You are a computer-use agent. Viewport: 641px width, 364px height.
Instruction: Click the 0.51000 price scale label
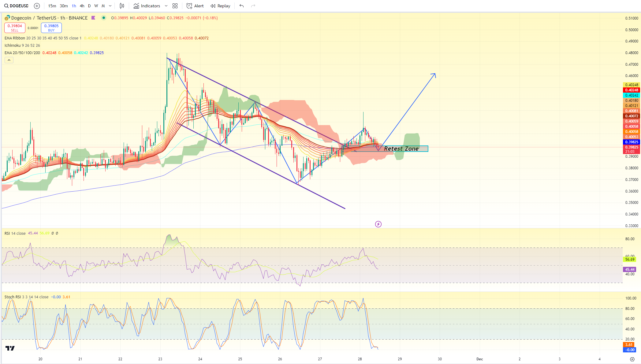point(632,18)
